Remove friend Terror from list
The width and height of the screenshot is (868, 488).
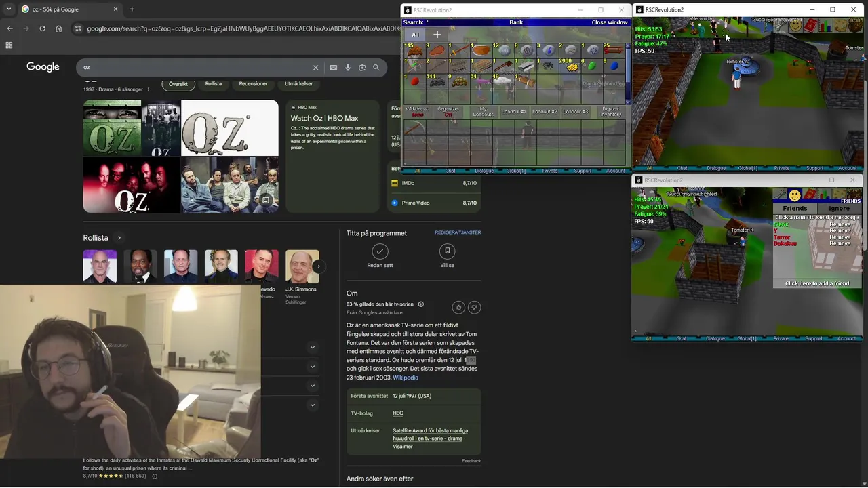pos(840,237)
